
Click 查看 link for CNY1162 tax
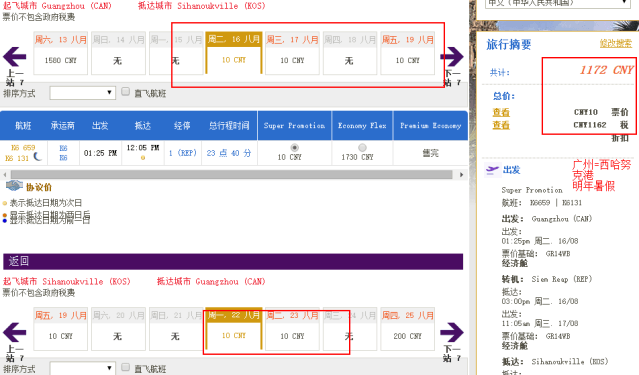coord(501,125)
